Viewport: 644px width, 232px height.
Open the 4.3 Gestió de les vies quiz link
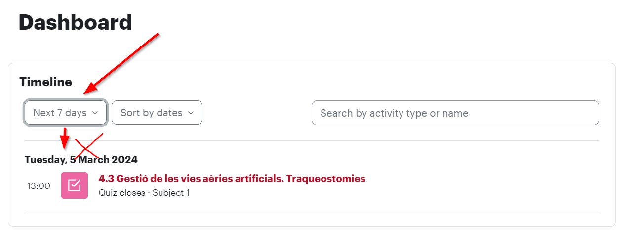point(232,179)
